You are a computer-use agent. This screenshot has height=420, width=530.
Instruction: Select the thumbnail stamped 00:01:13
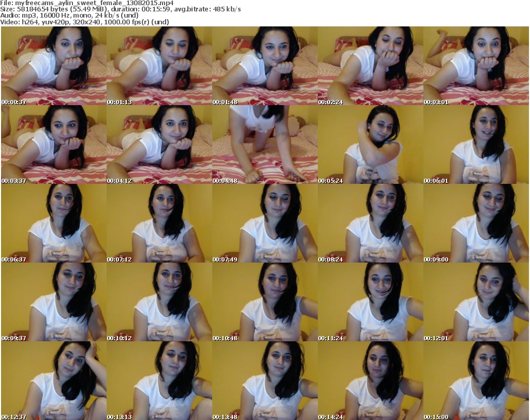159,66
